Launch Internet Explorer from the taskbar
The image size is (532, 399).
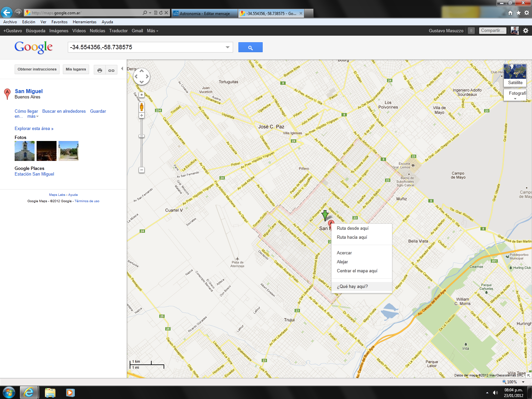pyautogui.click(x=29, y=393)
